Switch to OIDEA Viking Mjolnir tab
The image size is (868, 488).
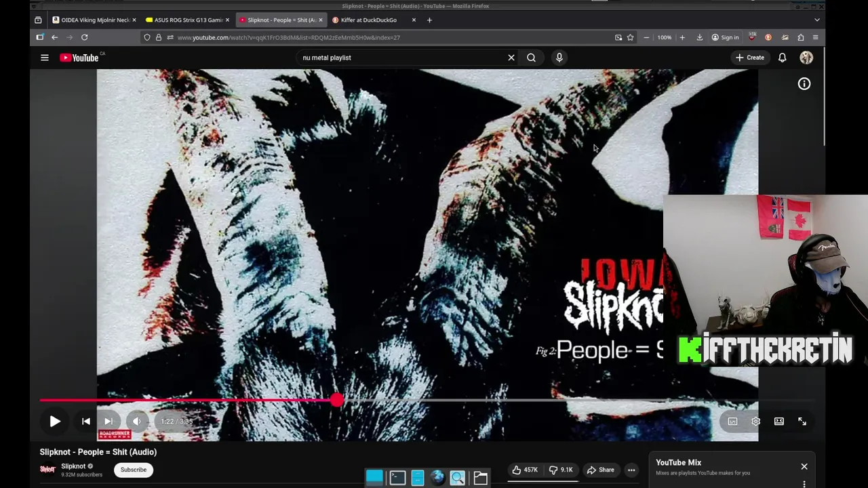(95, 20)
